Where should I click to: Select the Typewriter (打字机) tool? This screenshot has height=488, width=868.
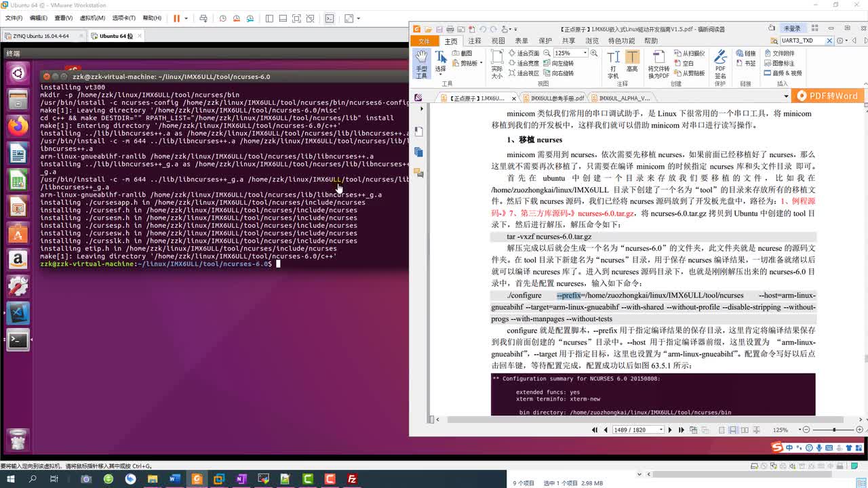coord(613,64)
